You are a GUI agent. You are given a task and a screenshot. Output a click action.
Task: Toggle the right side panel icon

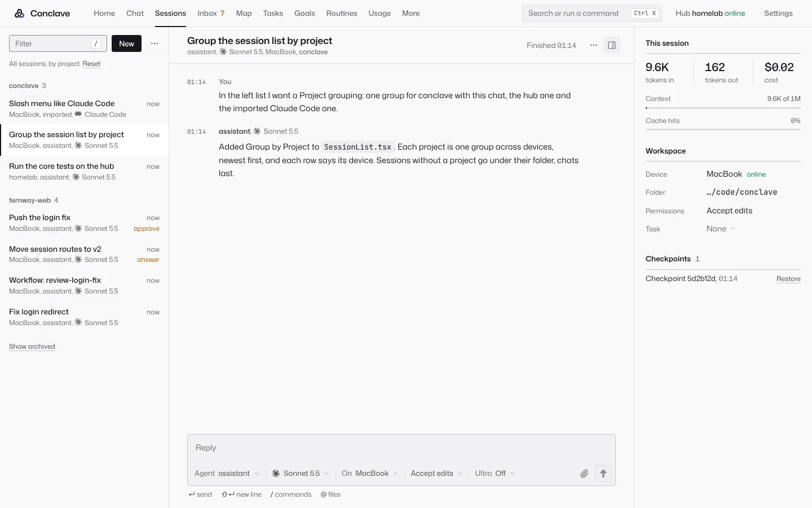pos(612,45)
